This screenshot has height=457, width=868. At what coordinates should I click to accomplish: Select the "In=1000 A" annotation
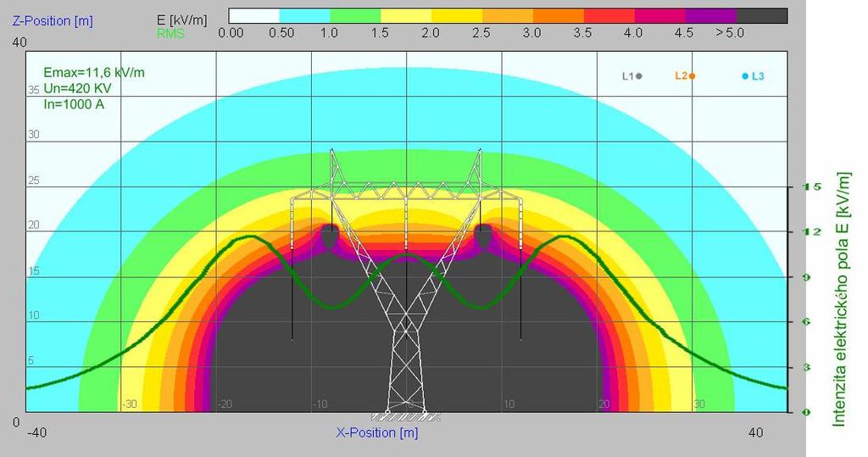(74, 104)
